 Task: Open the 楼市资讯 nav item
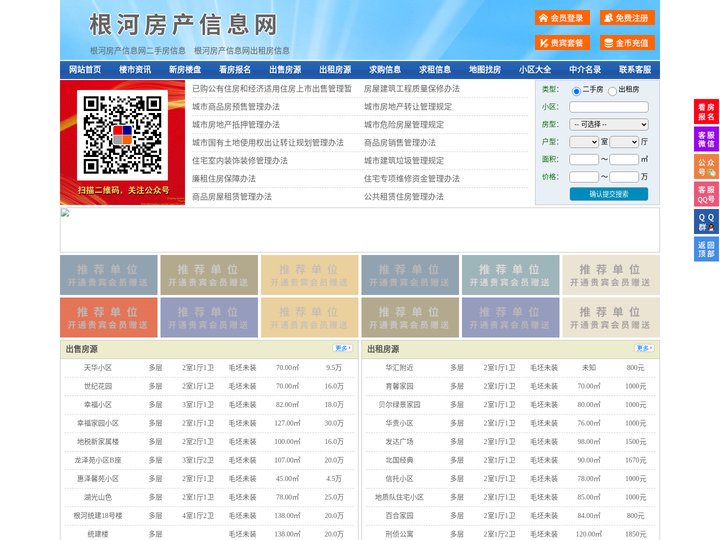click(x=135, y=70)
